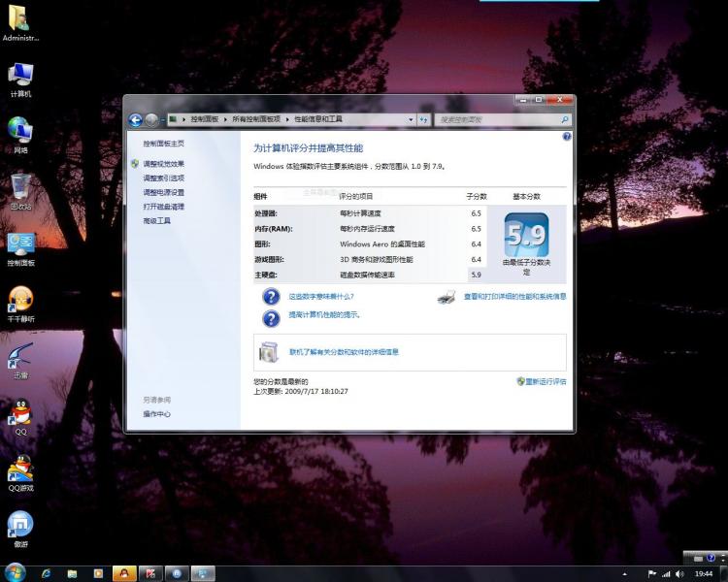Viewport: 728px width, 582px height.
Task: Click the Back arrow in the Control Panel window
Action: 135,120
